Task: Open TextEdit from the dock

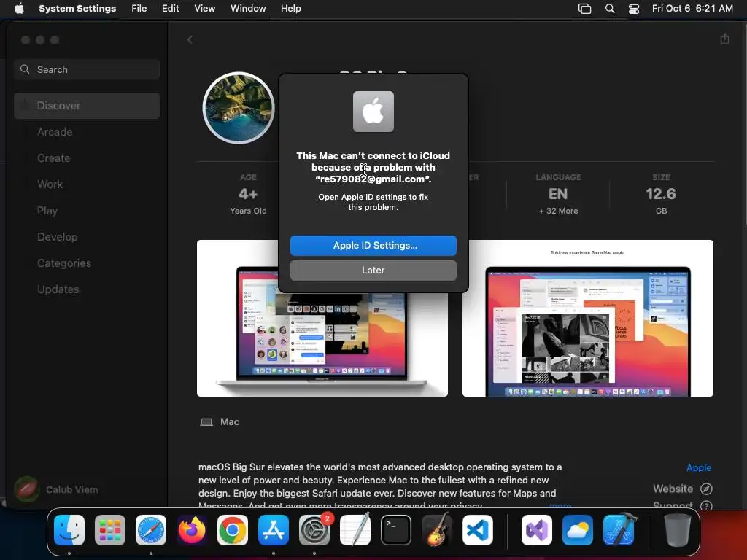Action: click(x=355, y=530)
